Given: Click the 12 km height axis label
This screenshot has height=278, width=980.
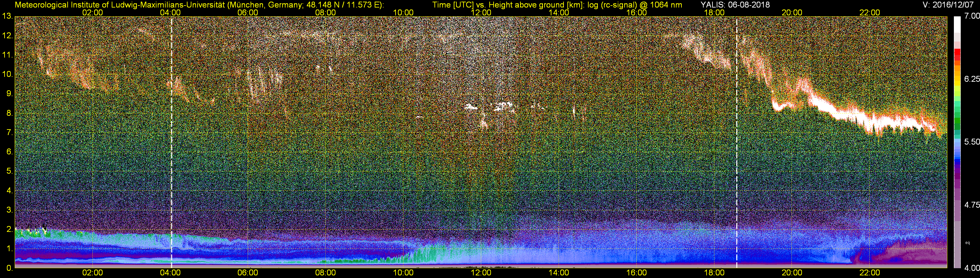Looking at the screenshot, I should click(8, 36).
